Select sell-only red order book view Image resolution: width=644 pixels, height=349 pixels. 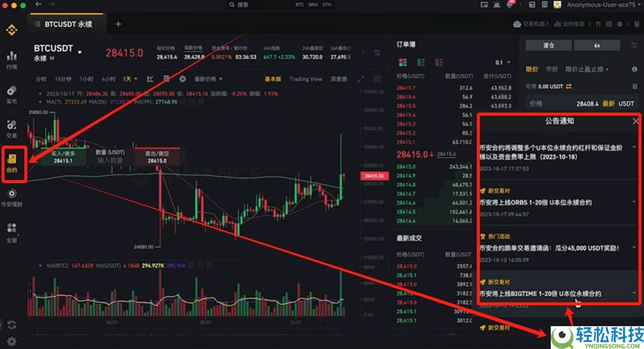point(439,62)
